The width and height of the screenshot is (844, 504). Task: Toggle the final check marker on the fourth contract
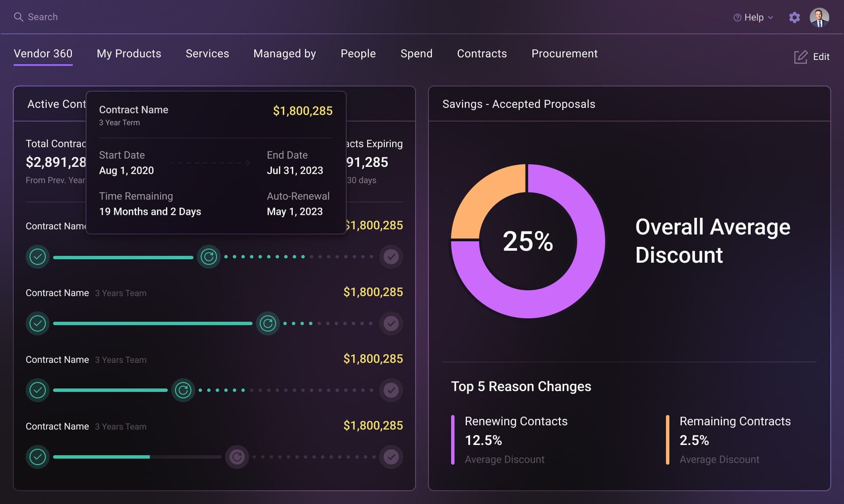click(391, 457)
